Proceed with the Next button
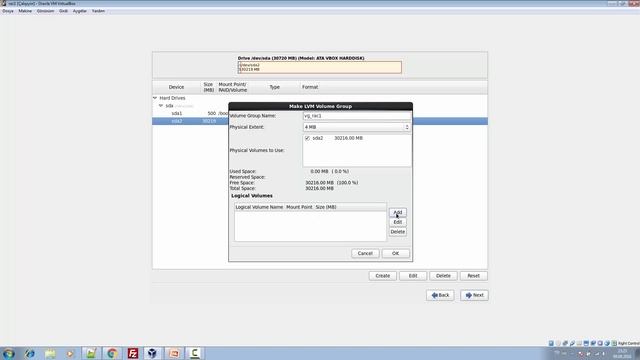 coord(474,295)
